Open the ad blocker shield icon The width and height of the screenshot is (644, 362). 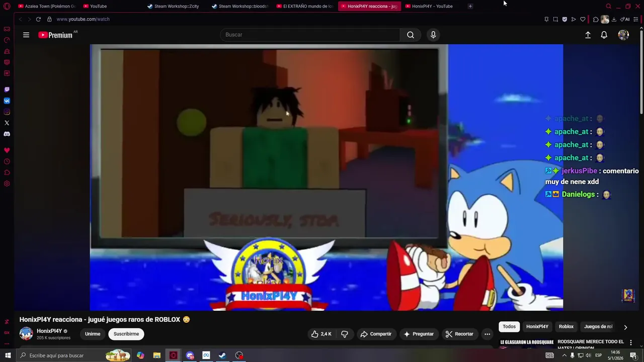565,19
